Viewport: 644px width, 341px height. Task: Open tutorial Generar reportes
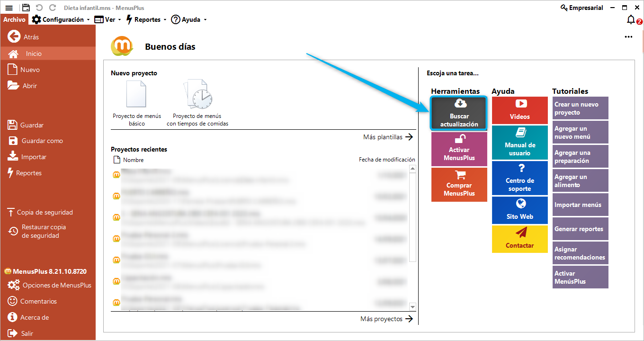tap(580, 229)
